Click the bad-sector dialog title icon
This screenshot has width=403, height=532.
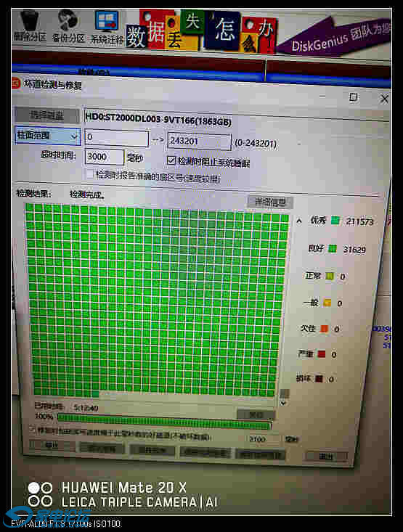(x=16, y=83)
